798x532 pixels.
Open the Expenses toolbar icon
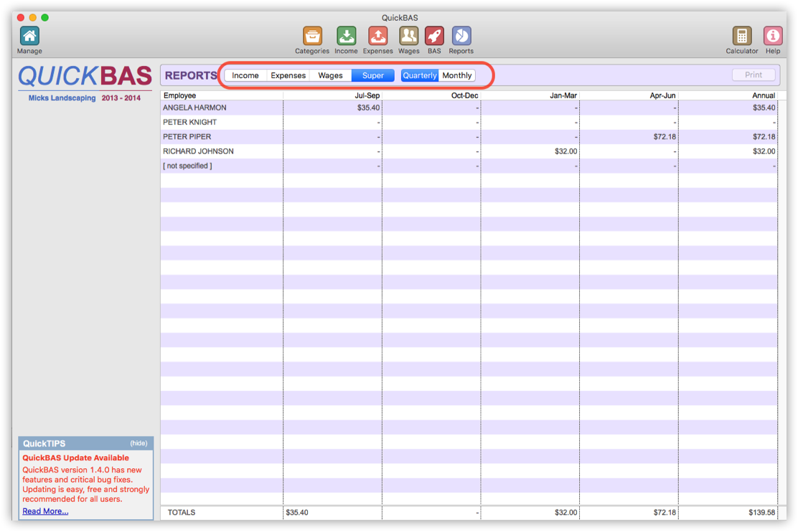point(377,37)
